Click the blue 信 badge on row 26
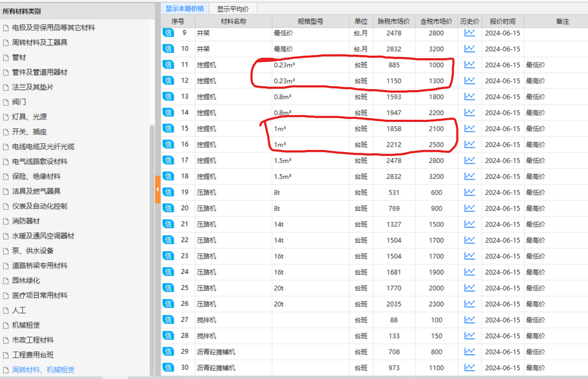The height and width of the screenshot is (379, 588). coord(169,304)
